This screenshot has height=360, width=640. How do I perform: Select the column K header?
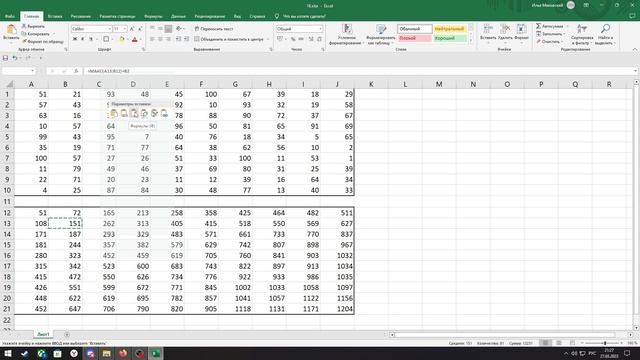pyautogui.click(x=371, y=84)
